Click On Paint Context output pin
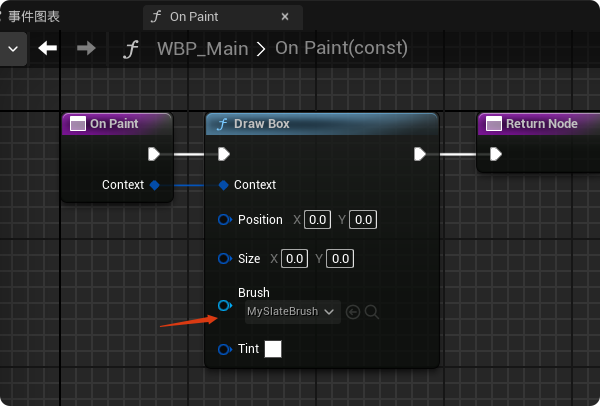Image resolution: width=600 pixels, height=406 pixels. [x=155, y=185]
